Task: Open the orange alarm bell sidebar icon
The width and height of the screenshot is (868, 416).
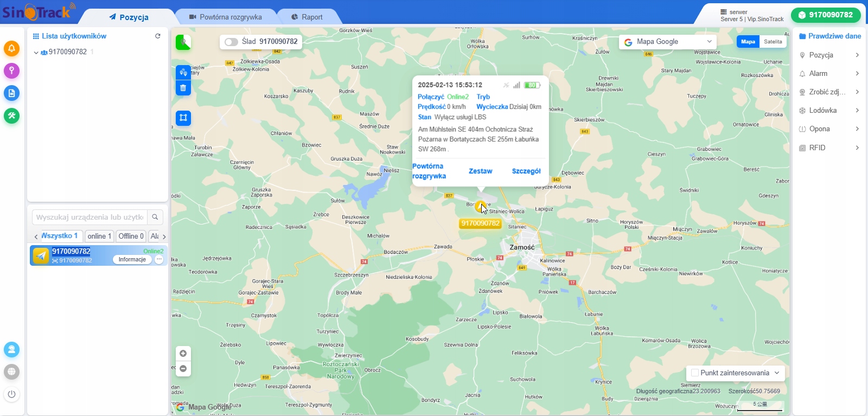Action: coord(11,48)
